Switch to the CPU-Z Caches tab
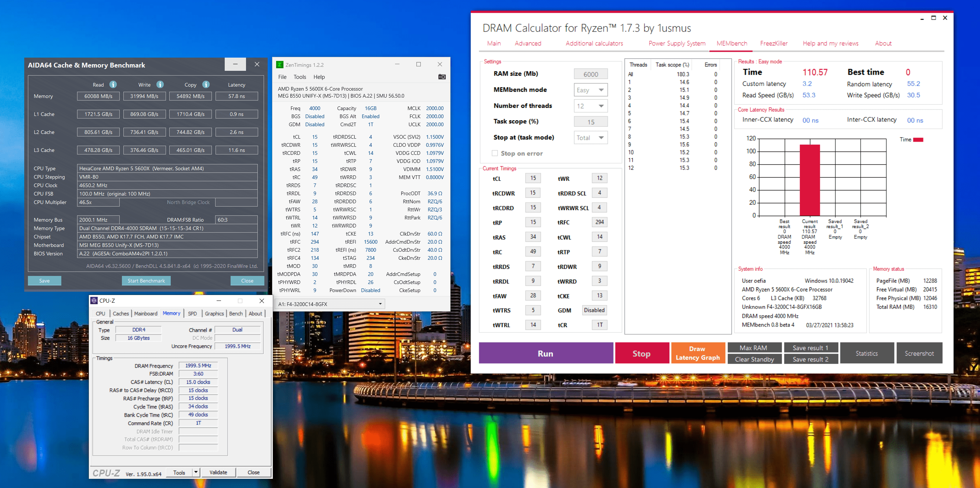980x488 pixels. point(120,314)
